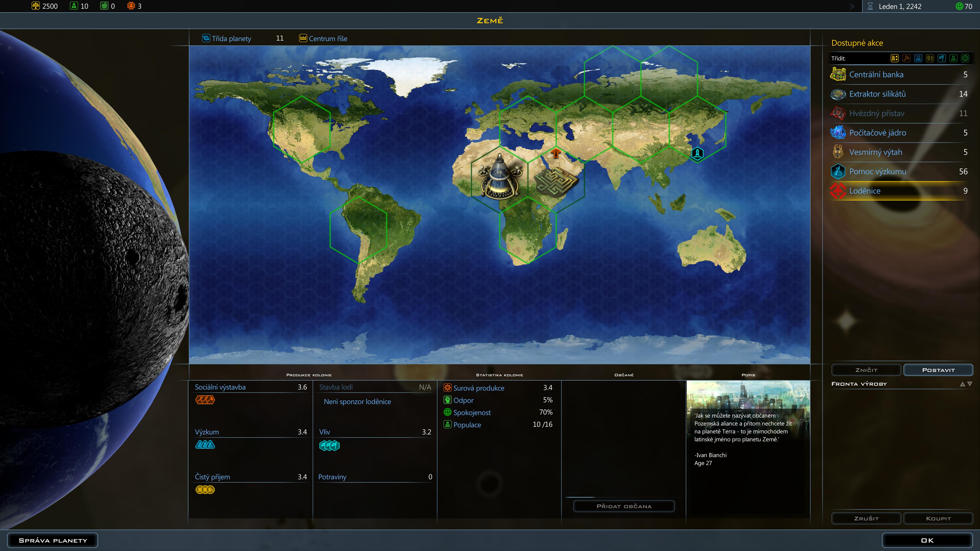The width and height of the screenshot is (980, 551).
Task: Open the Občané panel header
Action: tap(624, 375)
